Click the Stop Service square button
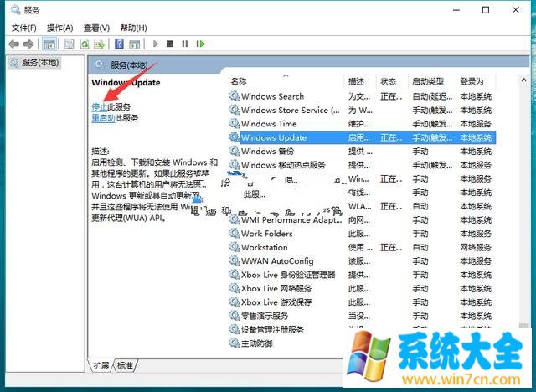The width and height of the screenshot is (536, 392). tap(170, 44)
